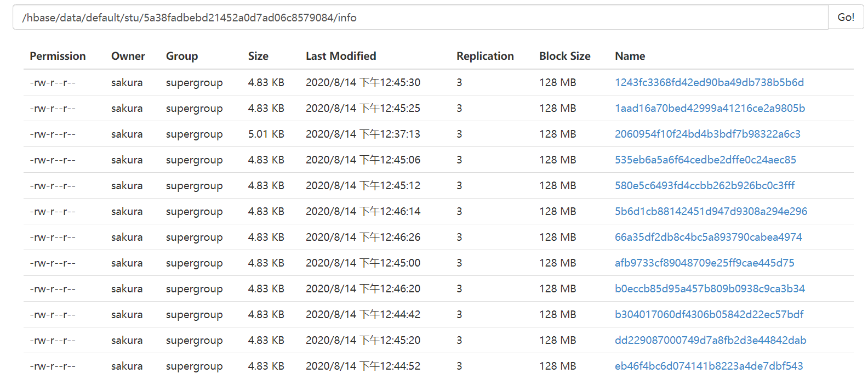Click the Last Modified column header
The height and width of the screenshot is (379, 868).
click(x=341, y=56)
